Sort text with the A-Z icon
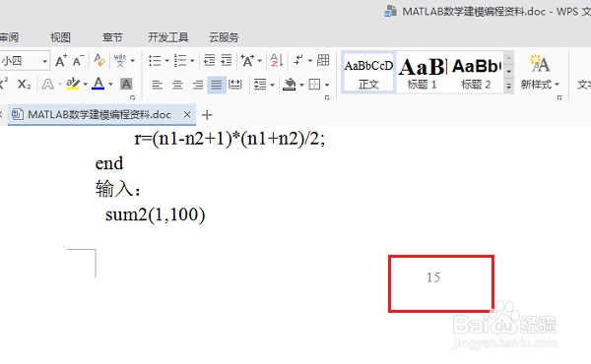The height and width of the screenshot is (364, 591). pos(276,60)
